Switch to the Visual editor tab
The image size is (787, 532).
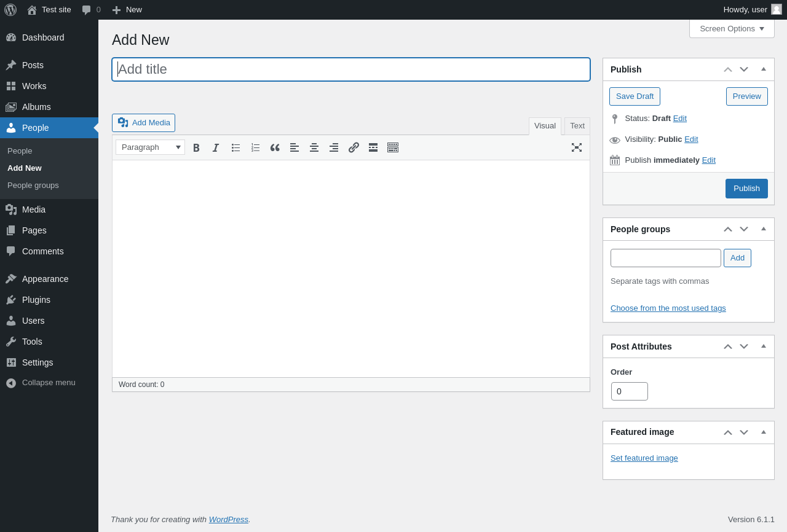[545, 126]
